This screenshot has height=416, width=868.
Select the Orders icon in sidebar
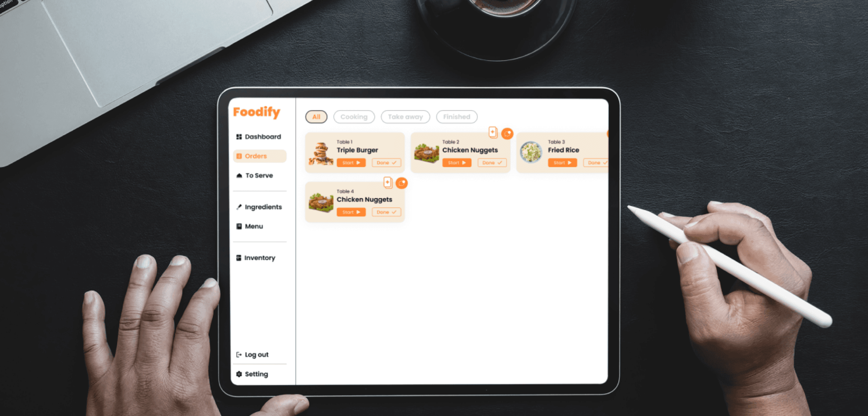point(238,156)
